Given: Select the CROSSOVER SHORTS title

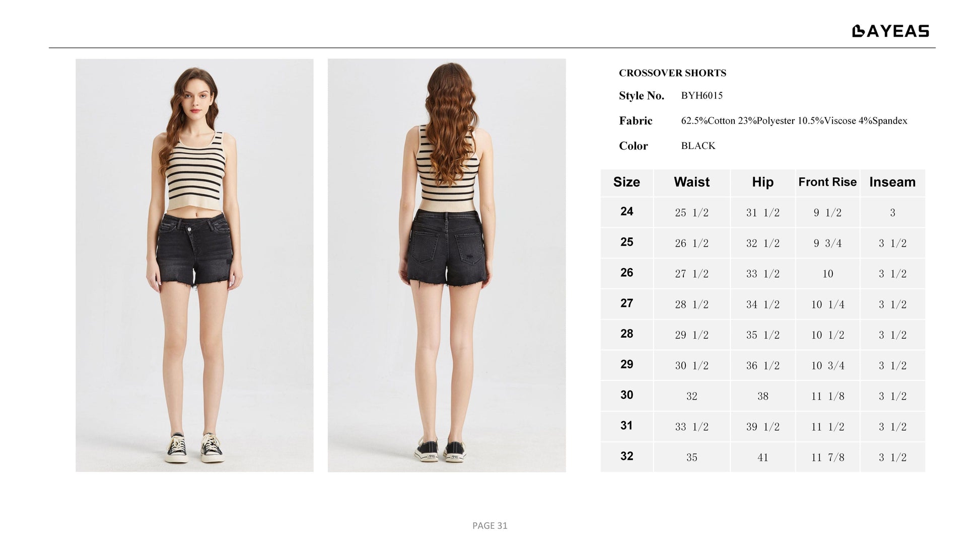Looking at the screenshot, I should pyautogui.click(x=672, y=73).
